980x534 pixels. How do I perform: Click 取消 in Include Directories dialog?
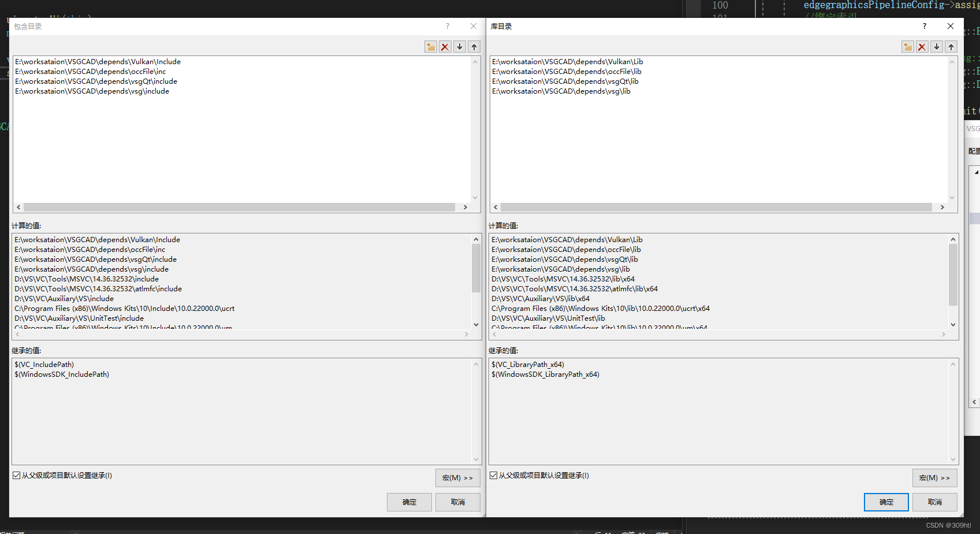click(458, 502)
